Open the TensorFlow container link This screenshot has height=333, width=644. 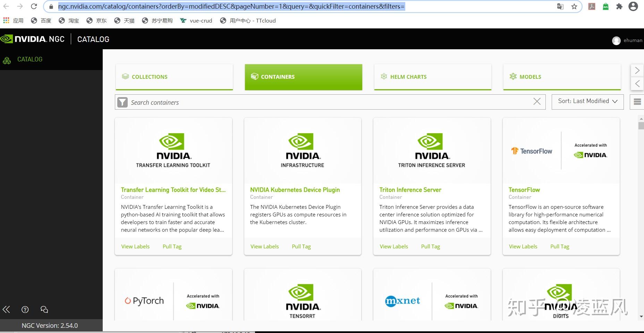coord(524,190)
